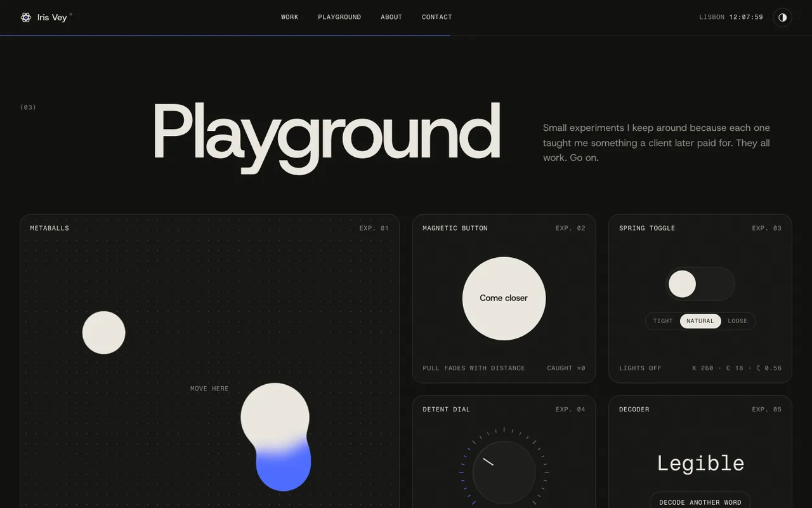
Task: Click the detent dial knob
Action: 504,473
